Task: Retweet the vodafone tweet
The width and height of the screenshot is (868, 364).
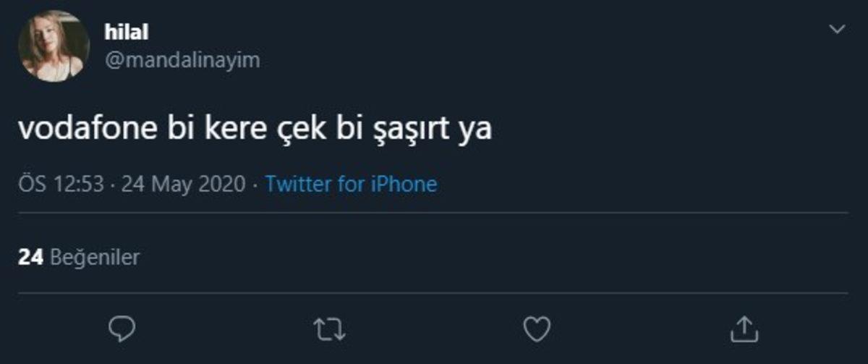Action: (331, 329)
